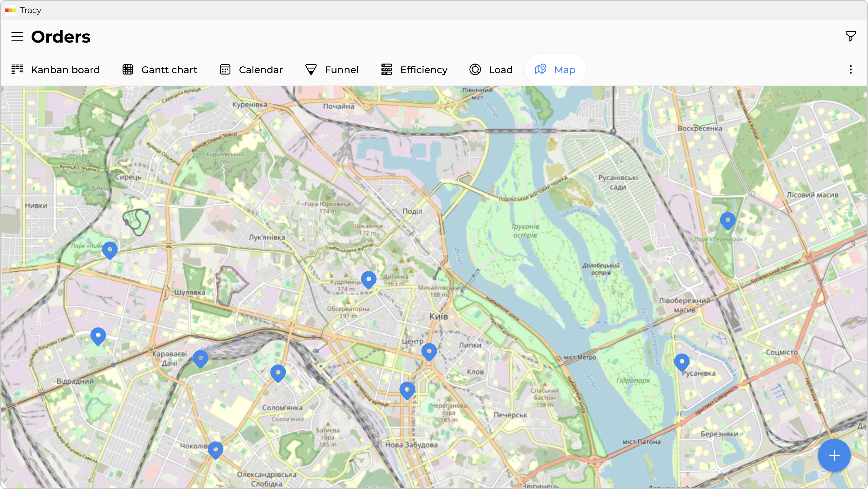This screenshot has width=868, height=489.
Task: Open the three-dot more options menu
Action: pos(850,70)
